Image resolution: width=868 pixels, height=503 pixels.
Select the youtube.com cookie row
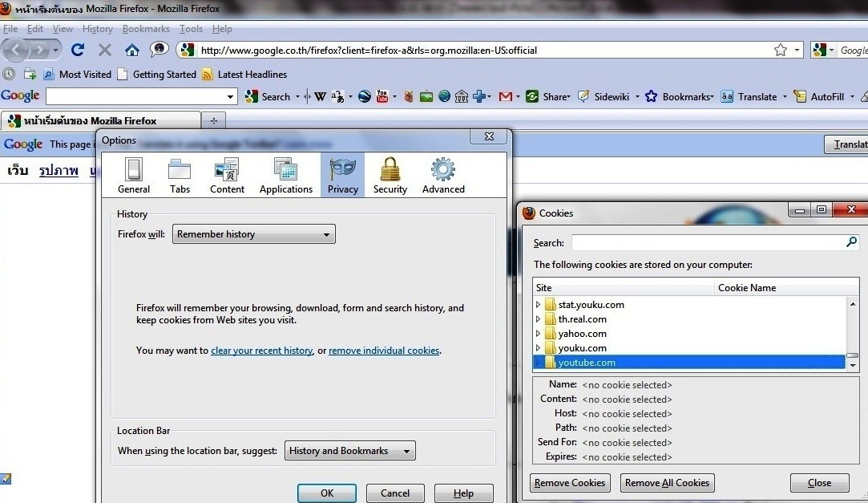pos(689,363)
